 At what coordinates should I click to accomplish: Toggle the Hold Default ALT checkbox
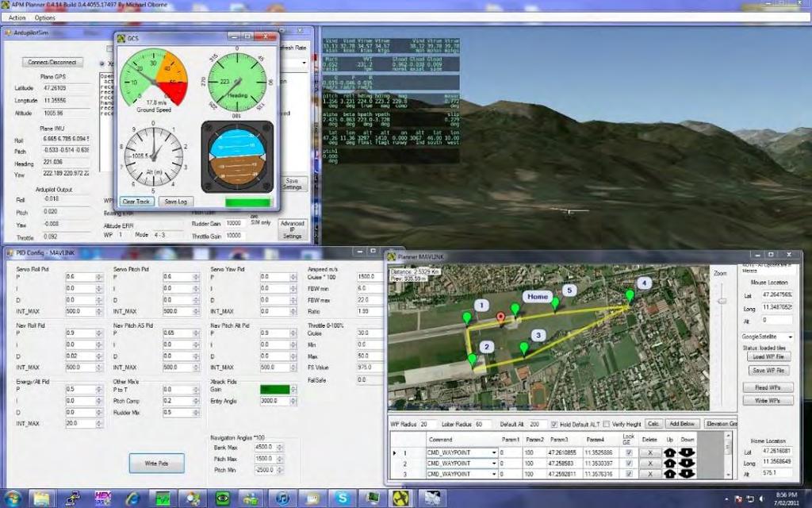pyautogui.click(x=553, y=424)
